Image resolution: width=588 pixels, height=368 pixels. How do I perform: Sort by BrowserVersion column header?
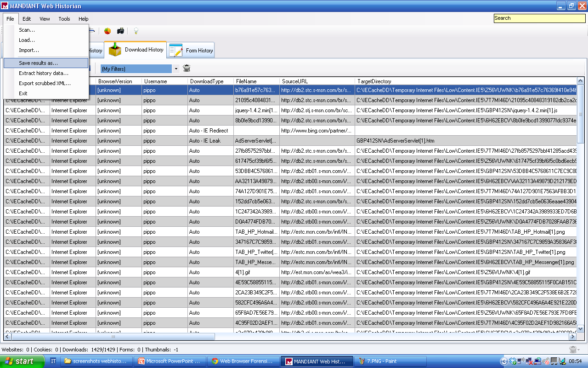[x=119, y=81]
